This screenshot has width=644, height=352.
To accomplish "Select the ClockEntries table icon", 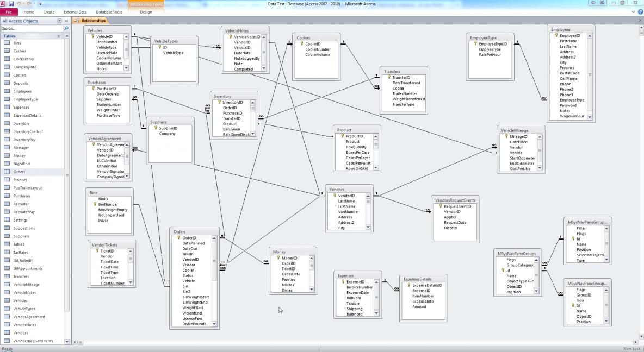I will click(x=7, y=59).
